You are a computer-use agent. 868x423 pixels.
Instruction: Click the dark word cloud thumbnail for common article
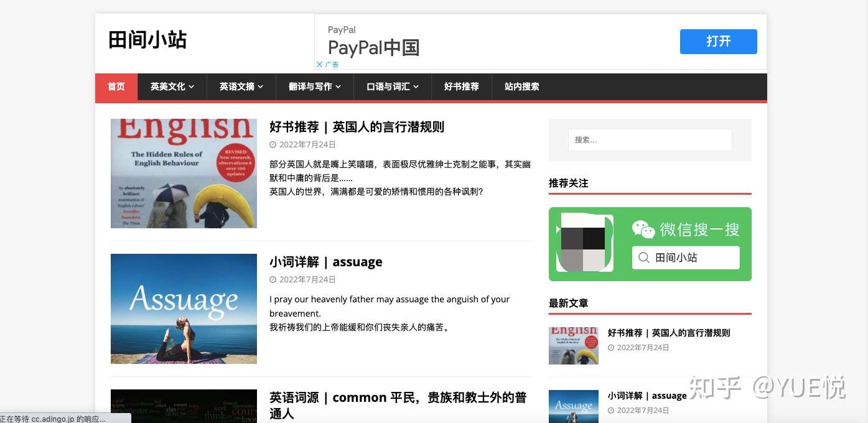184,406
